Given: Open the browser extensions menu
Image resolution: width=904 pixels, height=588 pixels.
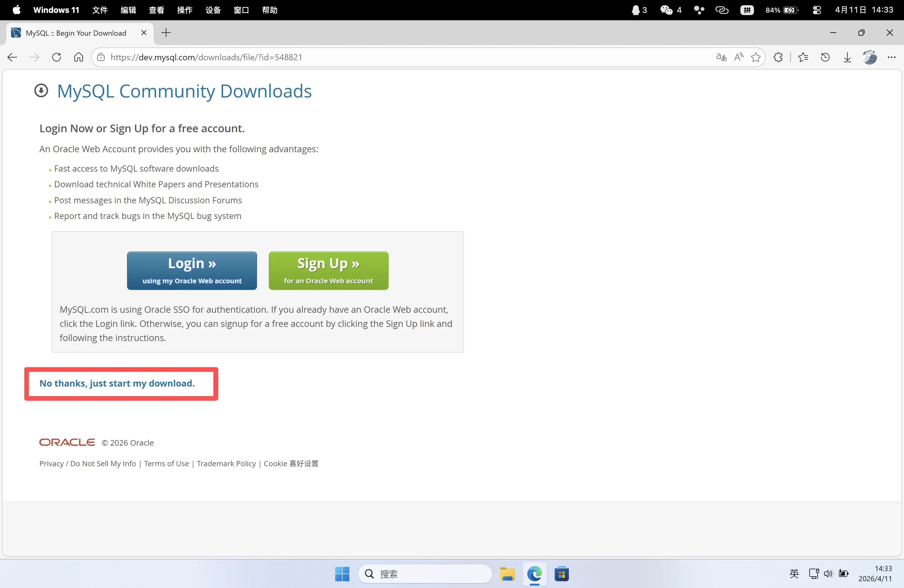Looking at the screenshot, I should point(778,58).
